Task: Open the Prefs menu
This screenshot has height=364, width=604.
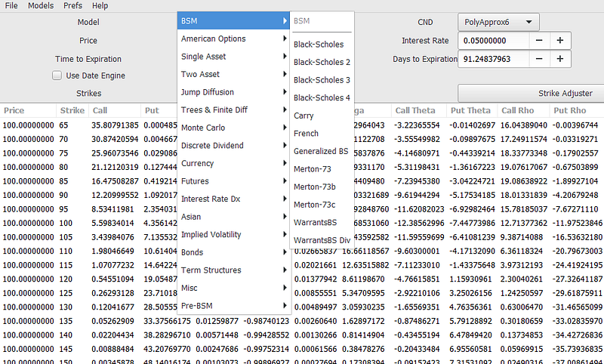Action: pos(72,6)
